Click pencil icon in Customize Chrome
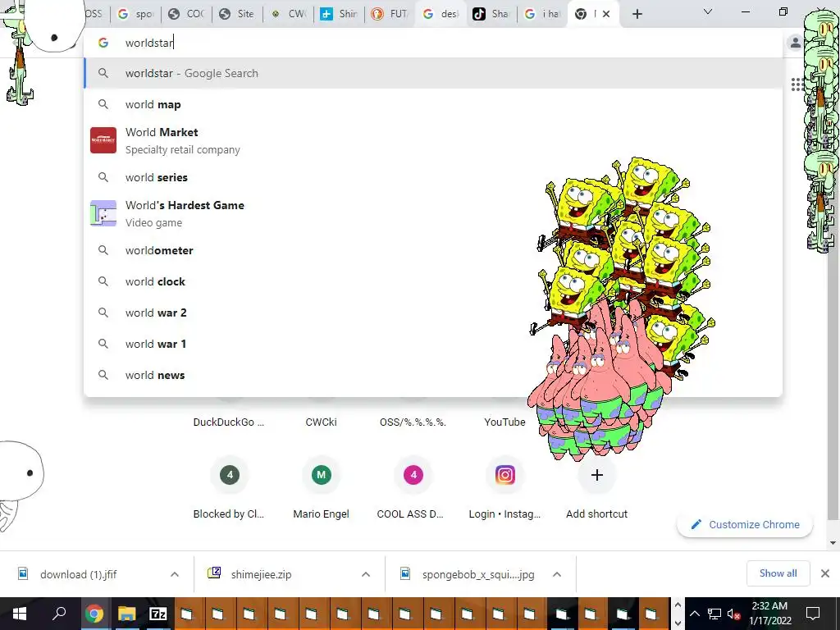The image size is (840, 630). pyautogui.click(x=696, y=524)
